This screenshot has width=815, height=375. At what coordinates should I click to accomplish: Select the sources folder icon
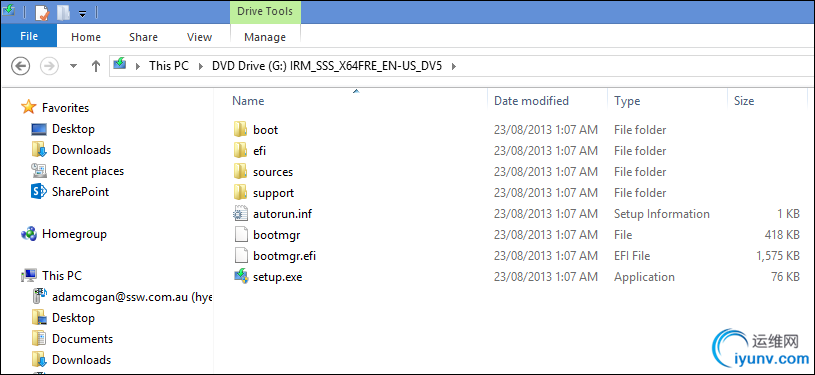click(240, 172)
